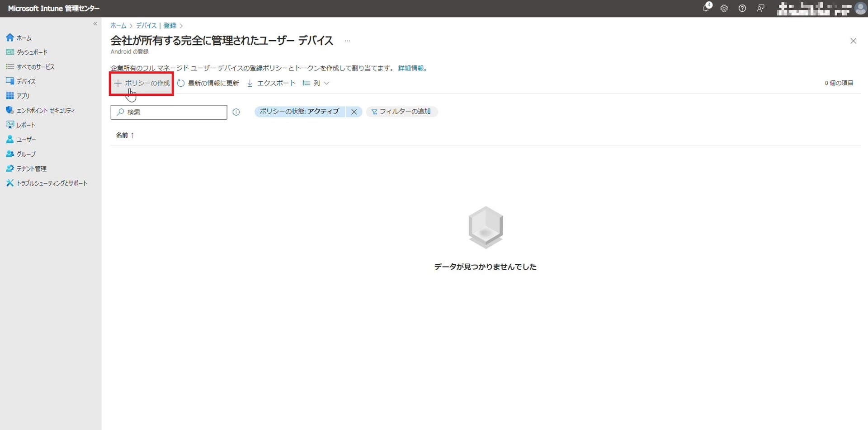Click inside the 検索 search field

tap(169, 112)
